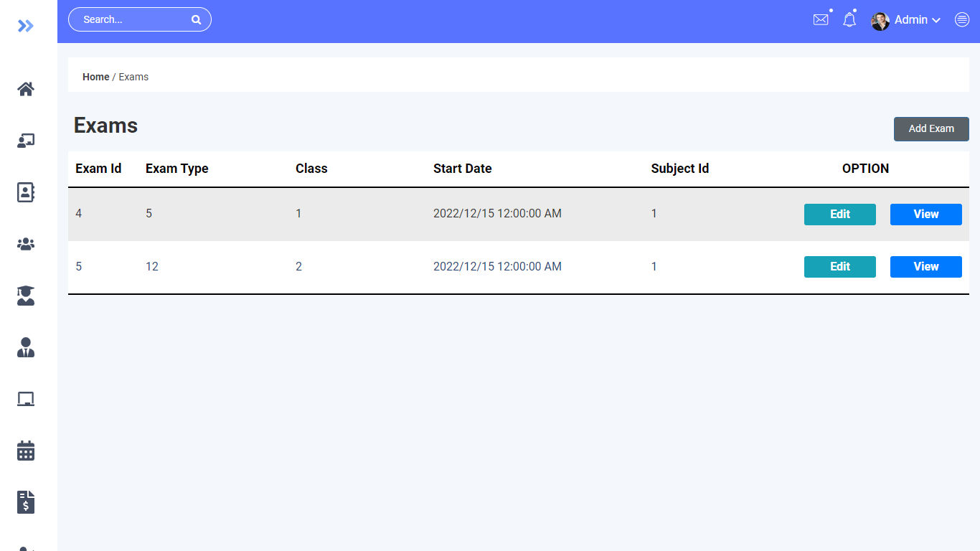Open the invoice dollar file sidebar icon

click(26, 502)
